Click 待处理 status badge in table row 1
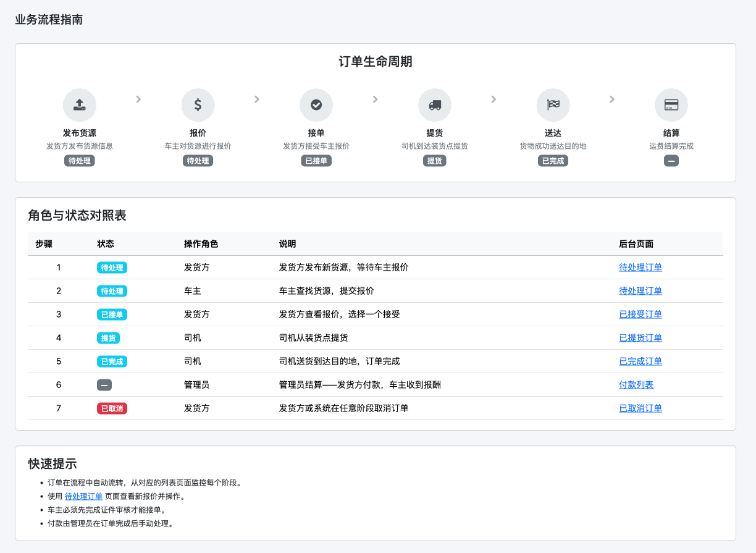756x553 pixels. click(112, 268)
